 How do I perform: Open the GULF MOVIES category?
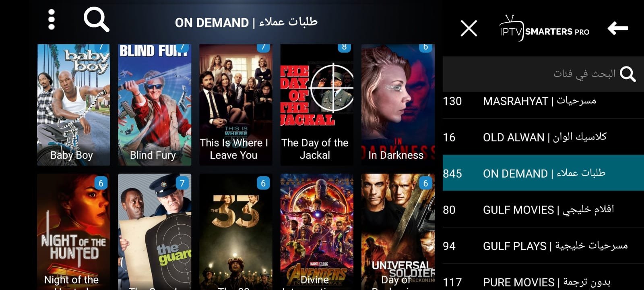click(543, 209)
